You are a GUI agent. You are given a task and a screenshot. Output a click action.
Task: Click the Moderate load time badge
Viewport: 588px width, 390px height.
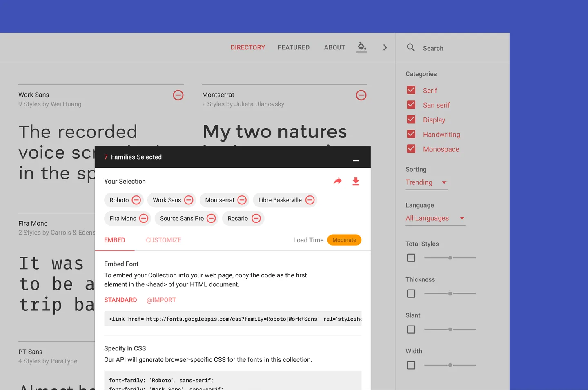point(344,240)
